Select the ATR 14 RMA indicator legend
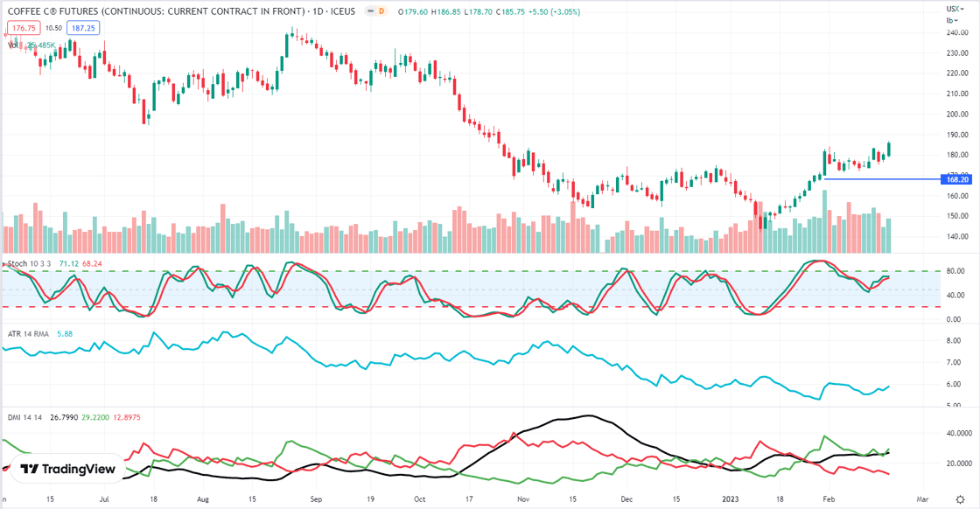 coord(28,334)
